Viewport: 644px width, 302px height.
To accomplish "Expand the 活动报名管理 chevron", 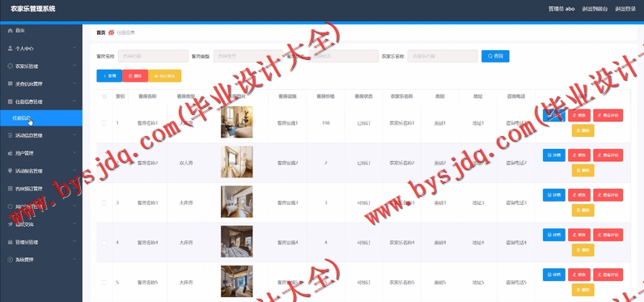I will click(x=74, y=171).
